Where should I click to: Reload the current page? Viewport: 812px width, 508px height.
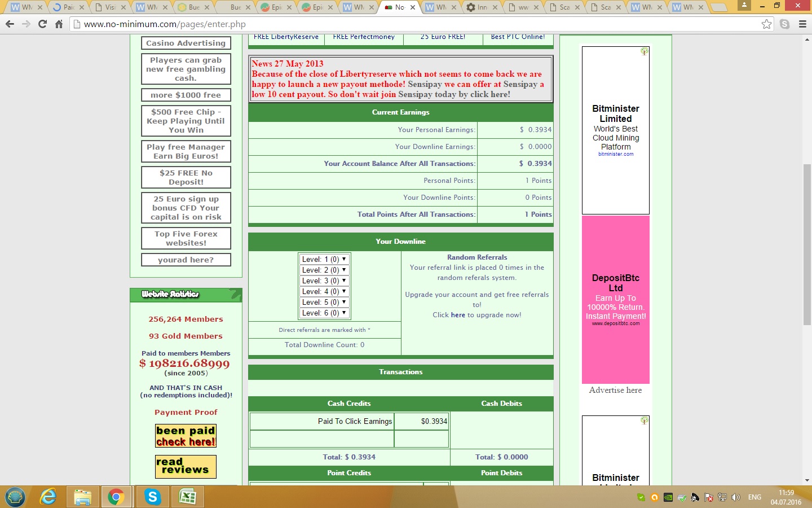(x=42, y=24)
